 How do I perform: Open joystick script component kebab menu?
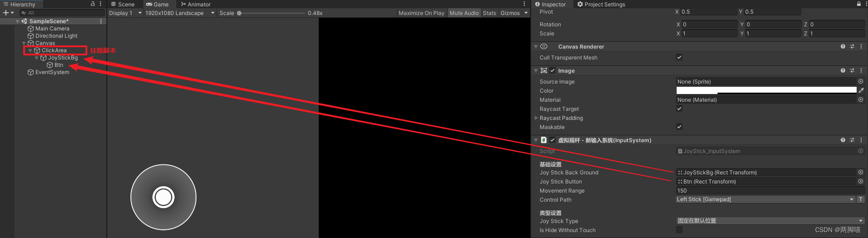tap(861, 140)
